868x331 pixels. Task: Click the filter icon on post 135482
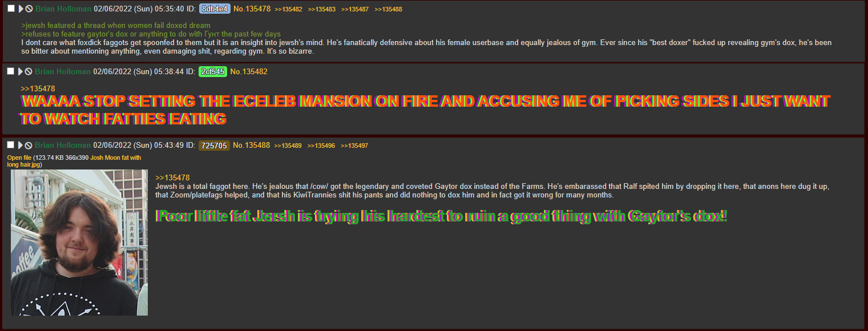[29, 71]
